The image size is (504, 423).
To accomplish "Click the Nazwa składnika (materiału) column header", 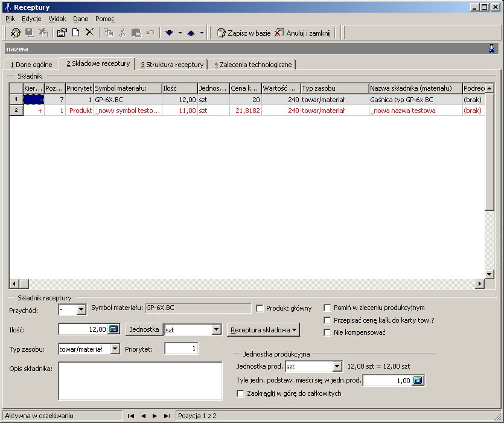I will [416, 88].
